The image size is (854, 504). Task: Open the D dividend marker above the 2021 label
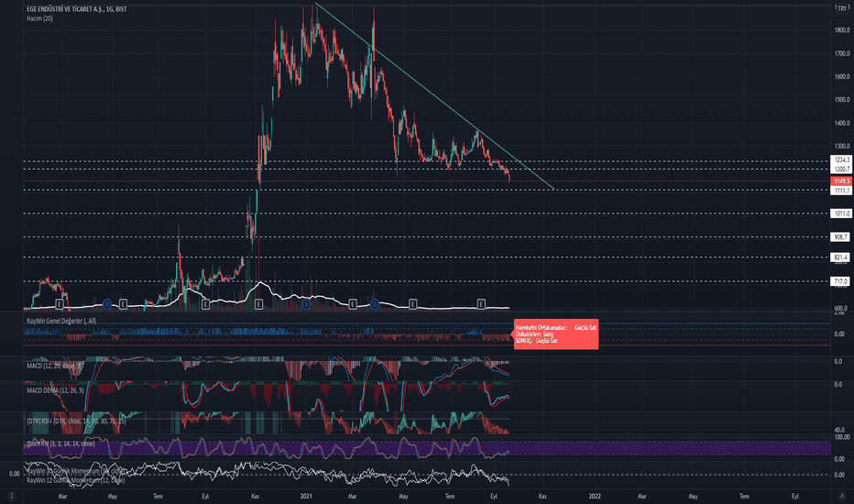pyautogui.click(x=307, y=304)
